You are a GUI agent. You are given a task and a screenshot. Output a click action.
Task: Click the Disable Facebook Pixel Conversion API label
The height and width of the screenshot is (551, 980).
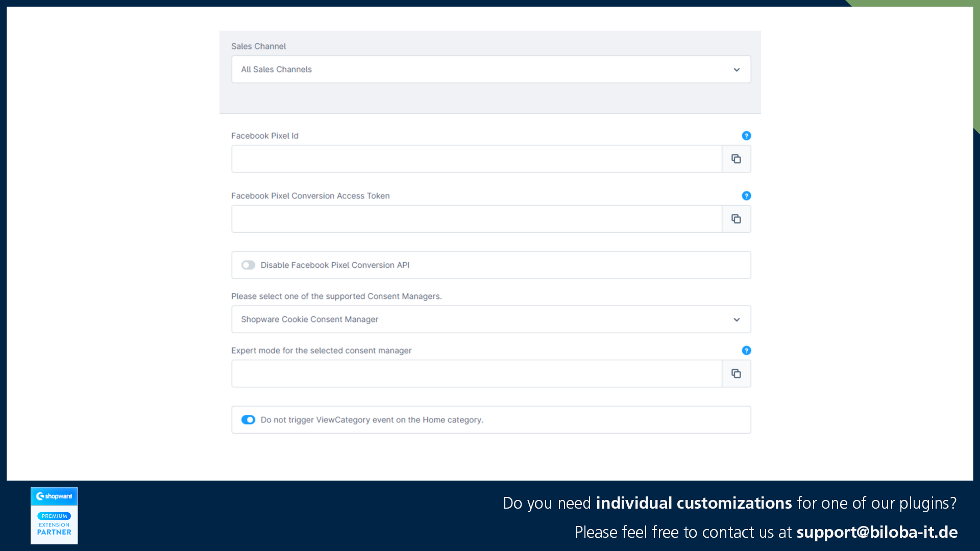click(335, 265)
